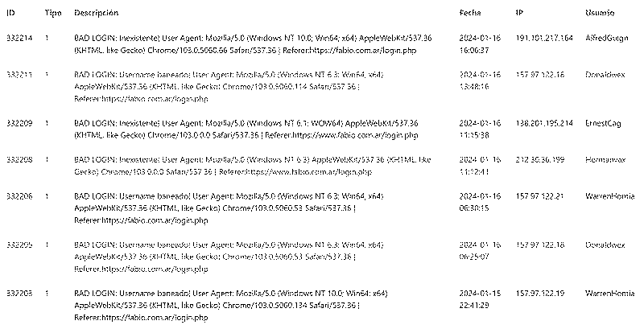This screenshot has height=329, width=644.
Task: Select log entry ID 332203
Action: tap(19, 294)
